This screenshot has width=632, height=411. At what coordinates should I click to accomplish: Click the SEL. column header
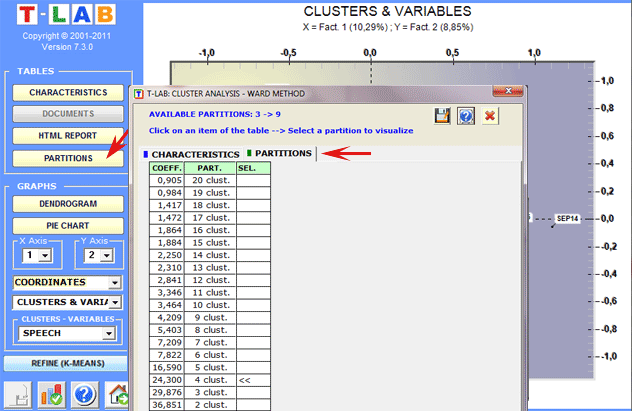coord(253,168)
